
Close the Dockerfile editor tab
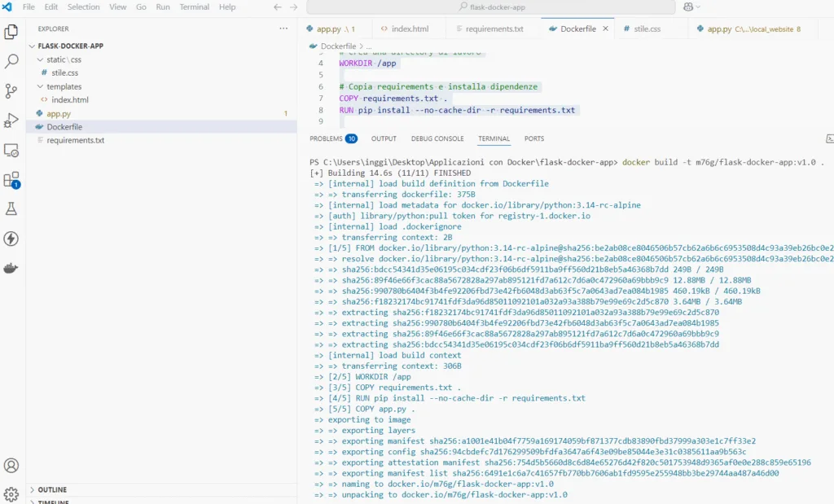point(605,28)
